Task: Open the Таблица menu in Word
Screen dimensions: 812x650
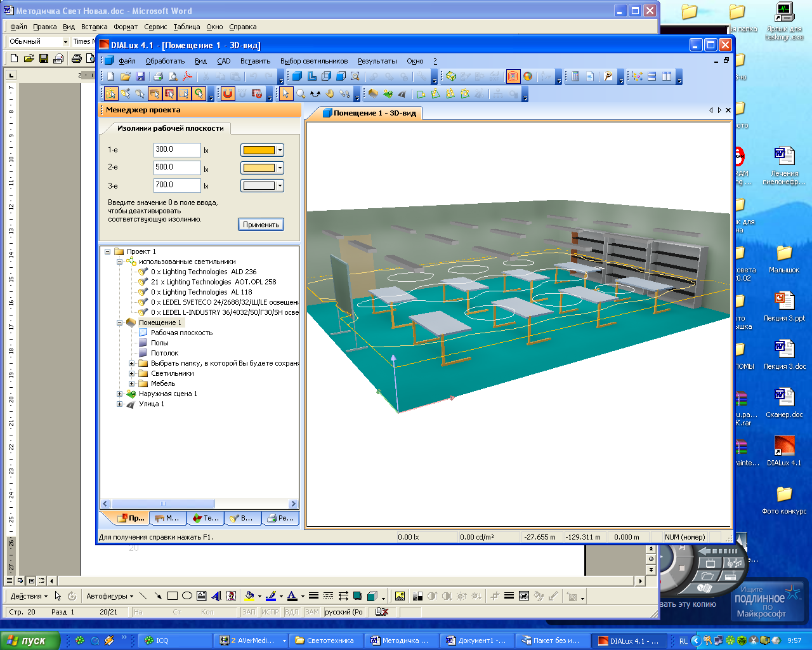Action: pyautogui.click(x=187, y=27)
